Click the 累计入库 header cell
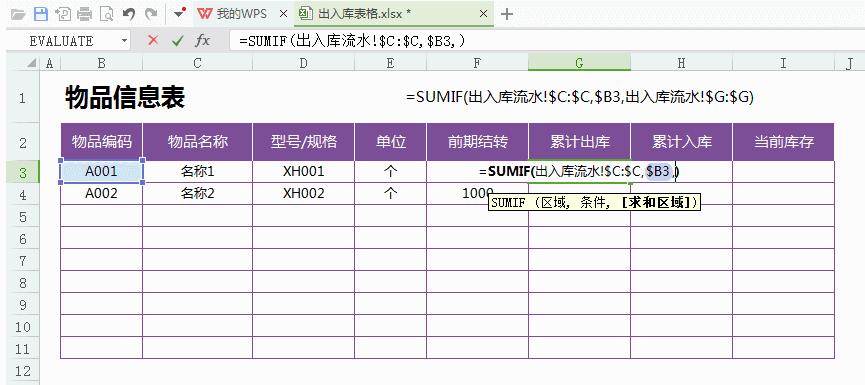The height and width of the screenshot is (385, 865). [x=681, y=142]
